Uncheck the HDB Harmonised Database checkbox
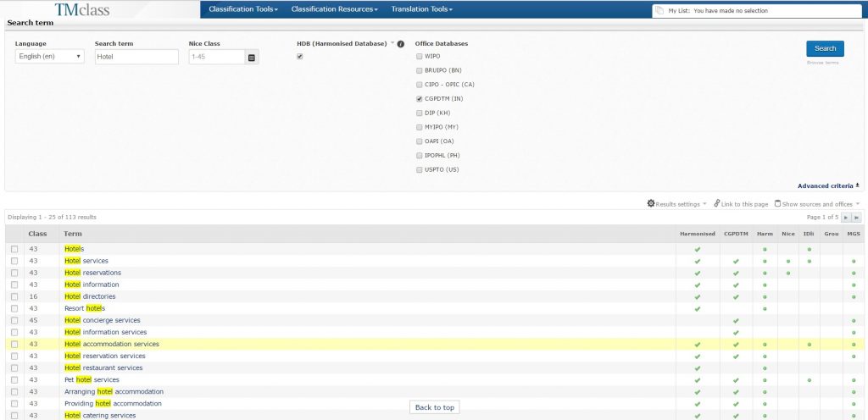Image resolution: width=868 pixels, height=420 pixels. coord(300,57)
